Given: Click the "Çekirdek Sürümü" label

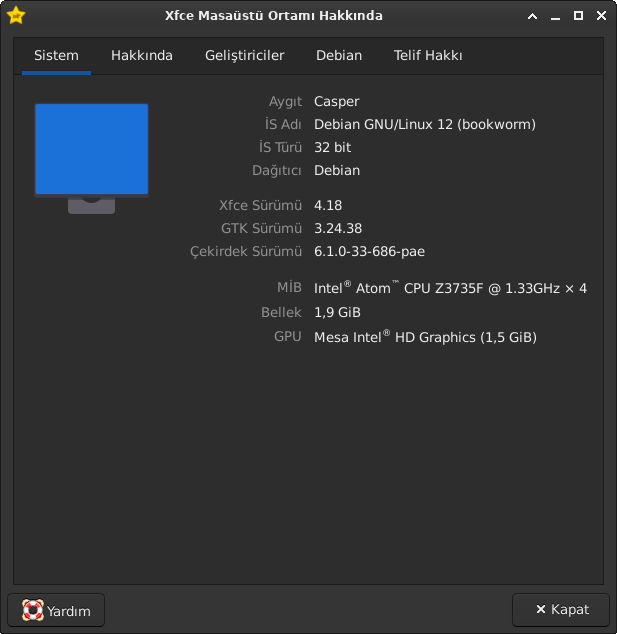Looking at the screenshot, I should 246,251.
